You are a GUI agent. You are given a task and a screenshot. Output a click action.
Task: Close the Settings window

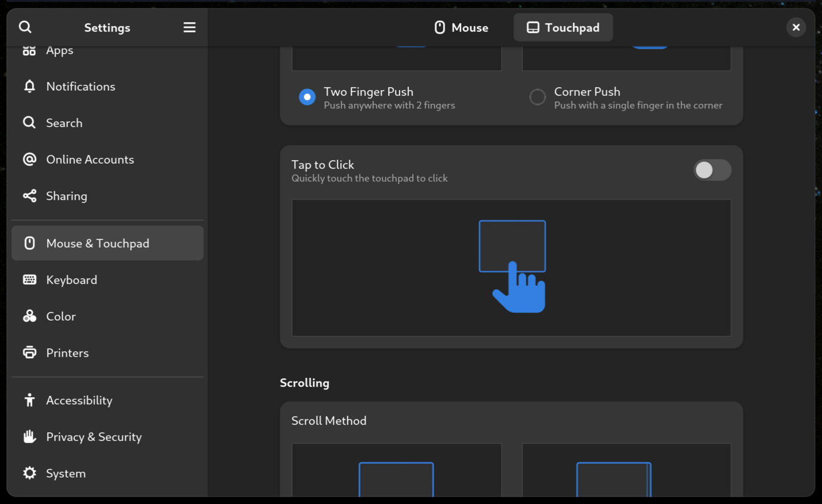pyautogui.click(x=796, y=27)
